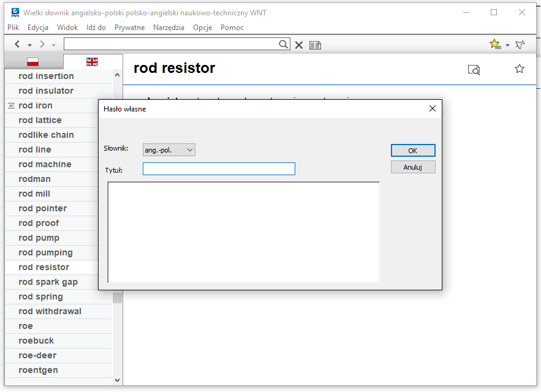
Task: Open the forward history dropdown arrow
Action: pos(53,45)
